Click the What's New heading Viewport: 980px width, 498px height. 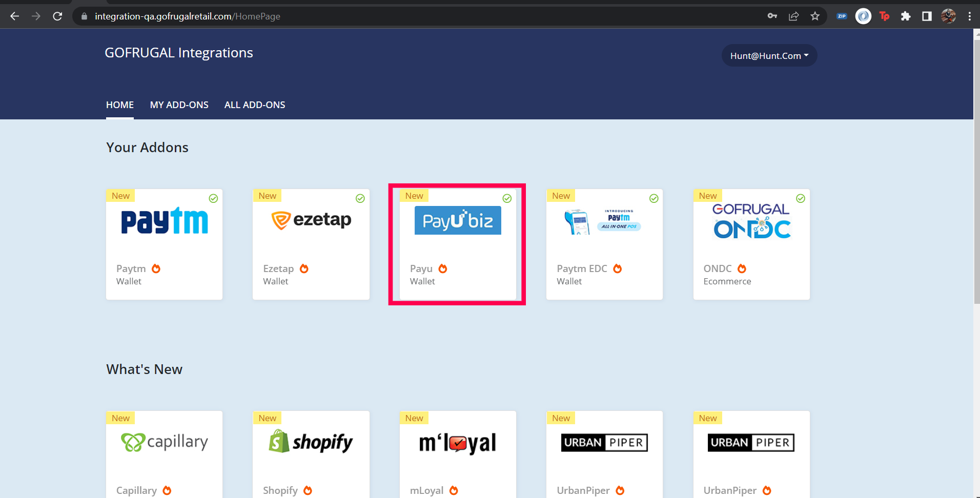tap(144, 369)
